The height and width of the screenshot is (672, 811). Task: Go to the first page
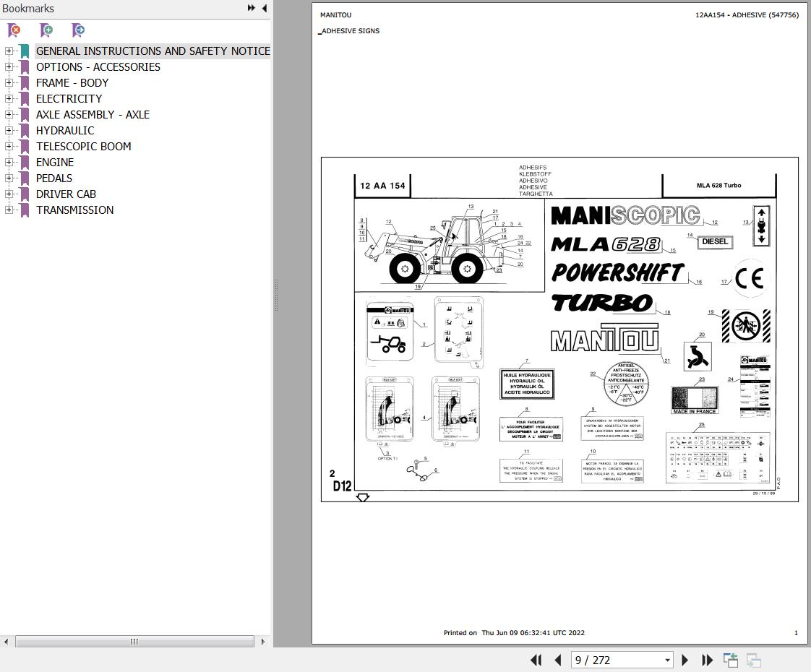(x=536, y=660)
